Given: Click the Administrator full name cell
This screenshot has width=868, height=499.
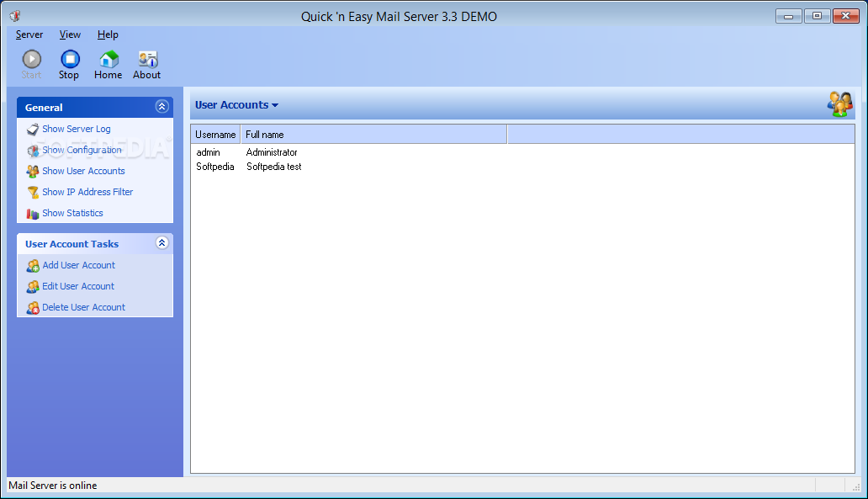Looking at the screenshot, I should [272, 152].
